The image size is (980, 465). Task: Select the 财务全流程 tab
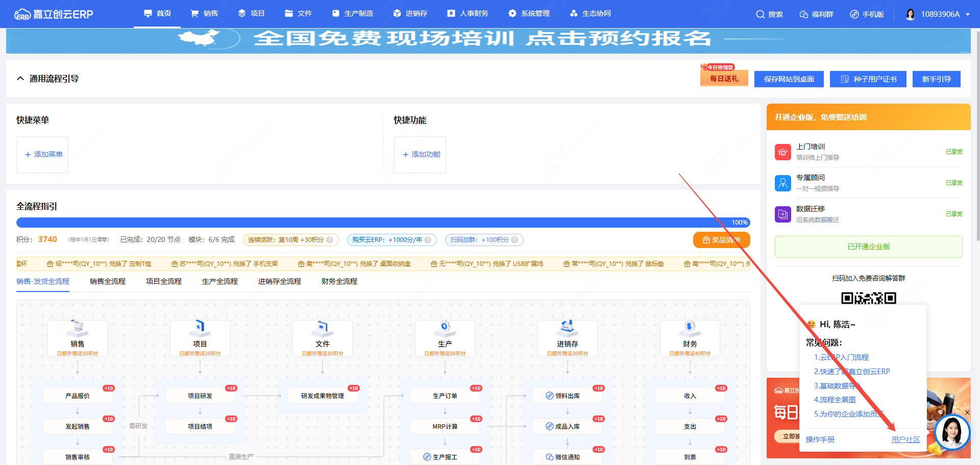point(339,281)
